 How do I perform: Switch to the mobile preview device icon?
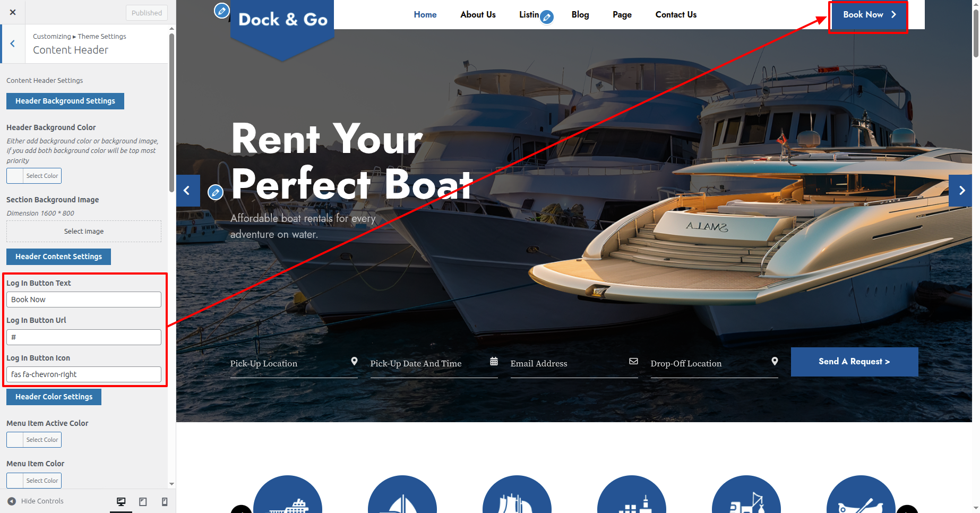coord(165,501)
